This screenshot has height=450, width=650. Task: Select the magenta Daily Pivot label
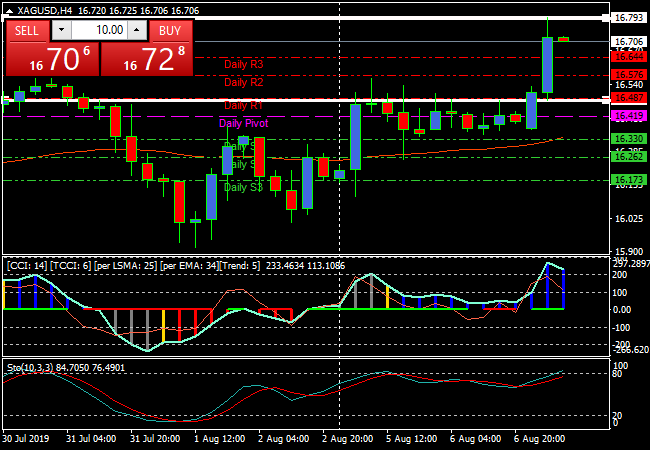(243, 123)
